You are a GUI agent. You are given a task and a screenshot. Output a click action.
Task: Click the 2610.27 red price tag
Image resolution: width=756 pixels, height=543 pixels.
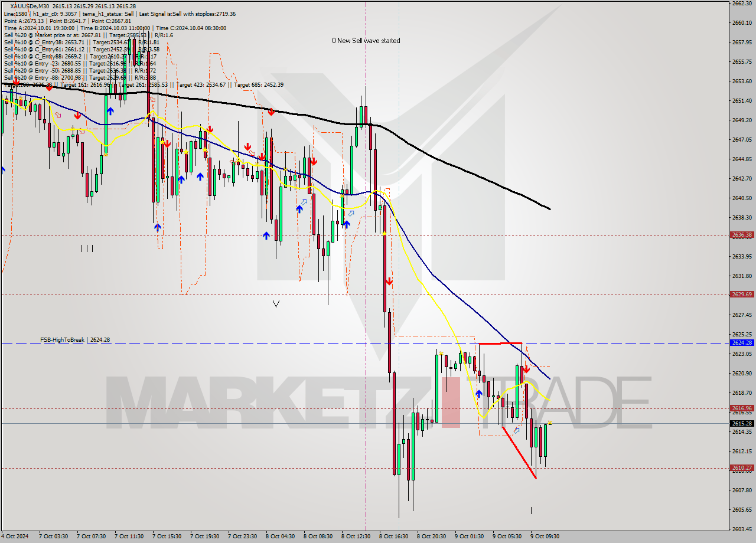click(x=742, y=468)
